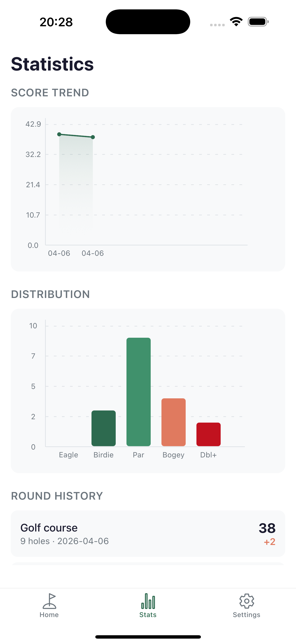The image size is (296, 644).
Task: Click the +2 over-par indicator
Action: (269, 542)
